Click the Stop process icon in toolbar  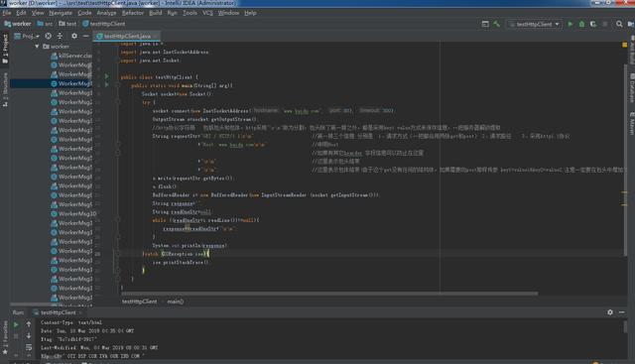(605, 24)
